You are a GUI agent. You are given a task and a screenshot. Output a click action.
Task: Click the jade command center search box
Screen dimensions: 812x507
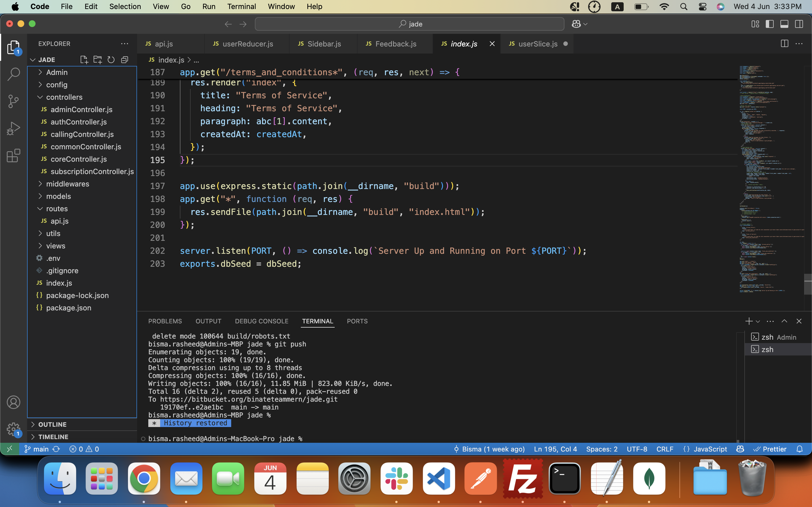(409, 24)
